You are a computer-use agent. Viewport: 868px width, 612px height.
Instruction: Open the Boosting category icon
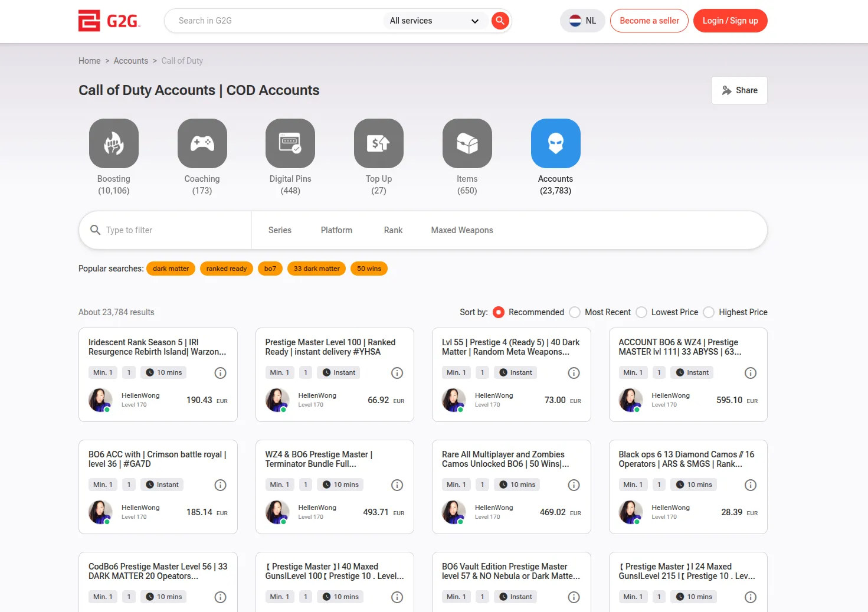114,143
